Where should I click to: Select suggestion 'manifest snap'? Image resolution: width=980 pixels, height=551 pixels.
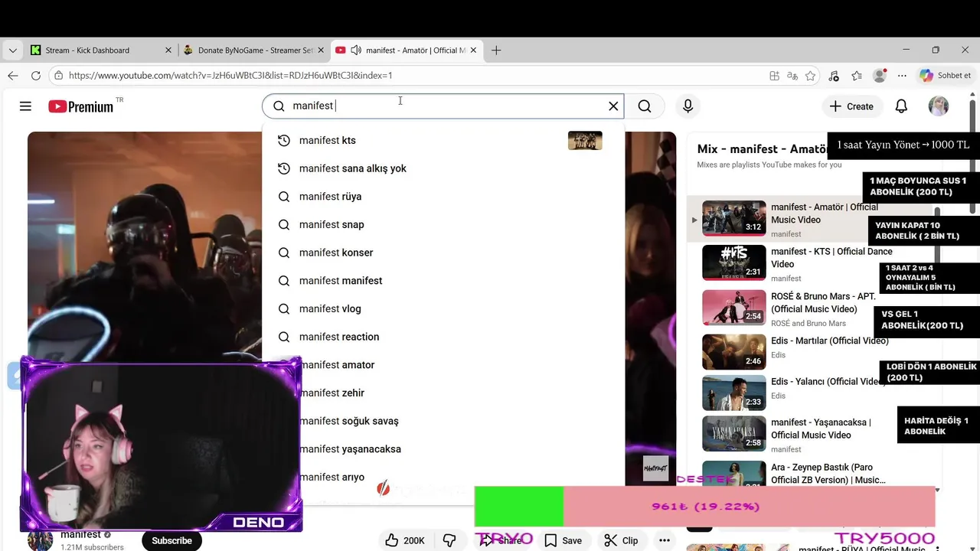tap(443, 224)
